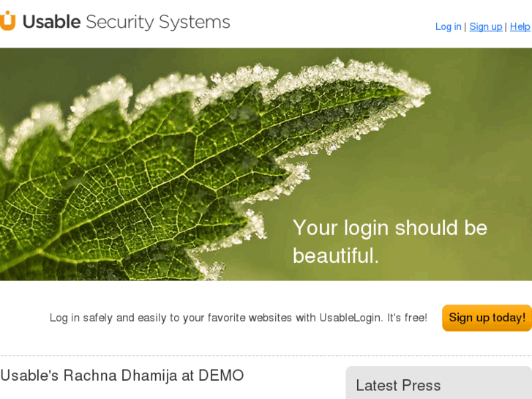The width and height of the screenshot is (532, 399).
Task: Open the Sign up link
Action: (x=485, y=26)
